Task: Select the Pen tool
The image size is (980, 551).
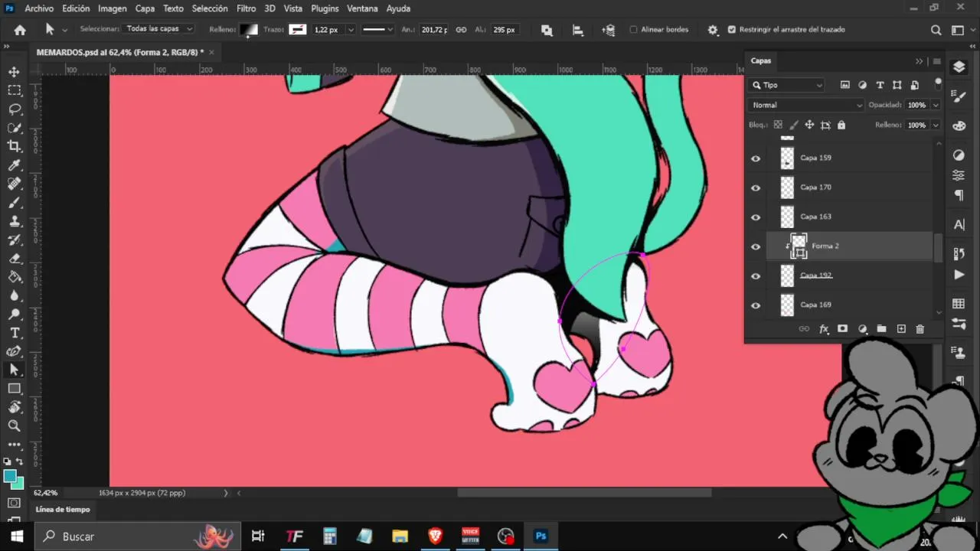Action: click(x=14, y=351)
